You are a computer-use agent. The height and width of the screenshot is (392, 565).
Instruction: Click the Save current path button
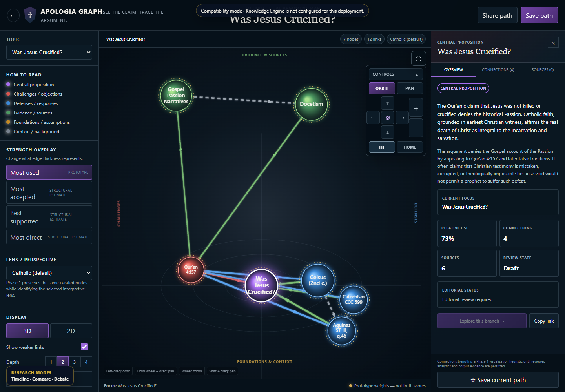coord(498,380)
